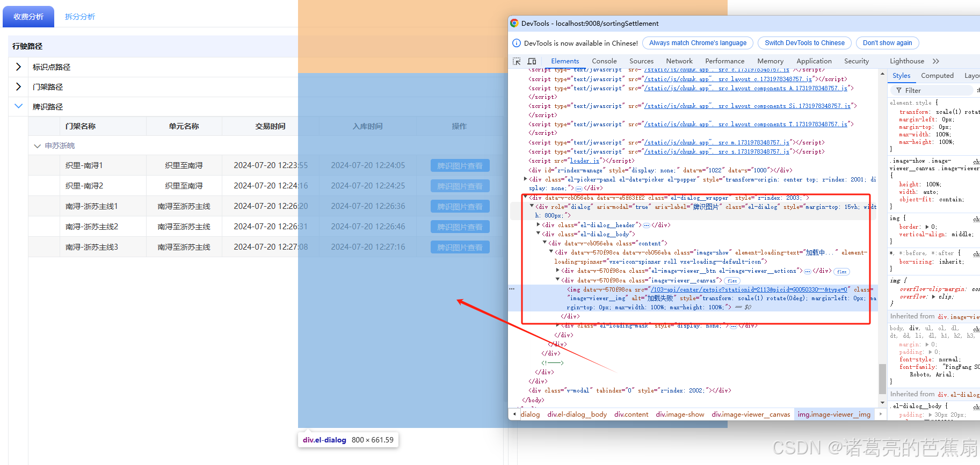Screen dimensions: 980x465
Task: Click 牌识图片查看 for 南浔-浙苏主线3 row
Action: [x=460, y=248]
